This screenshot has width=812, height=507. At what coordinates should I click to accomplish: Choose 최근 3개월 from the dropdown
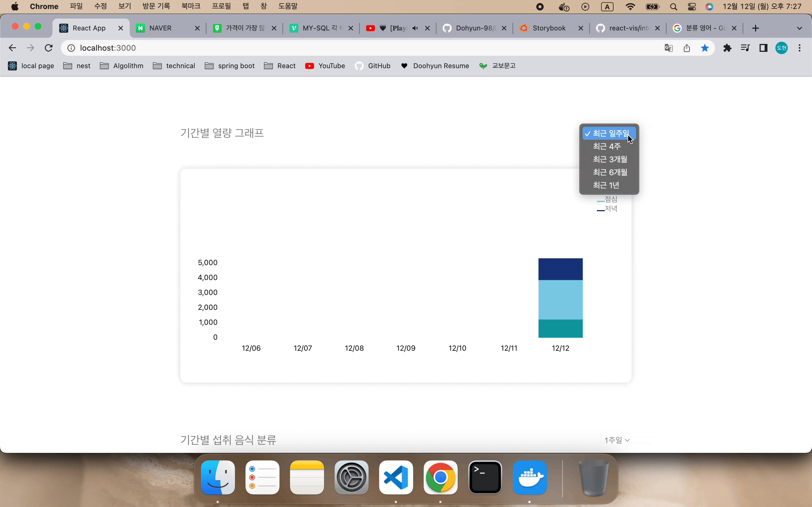(610, 159)
